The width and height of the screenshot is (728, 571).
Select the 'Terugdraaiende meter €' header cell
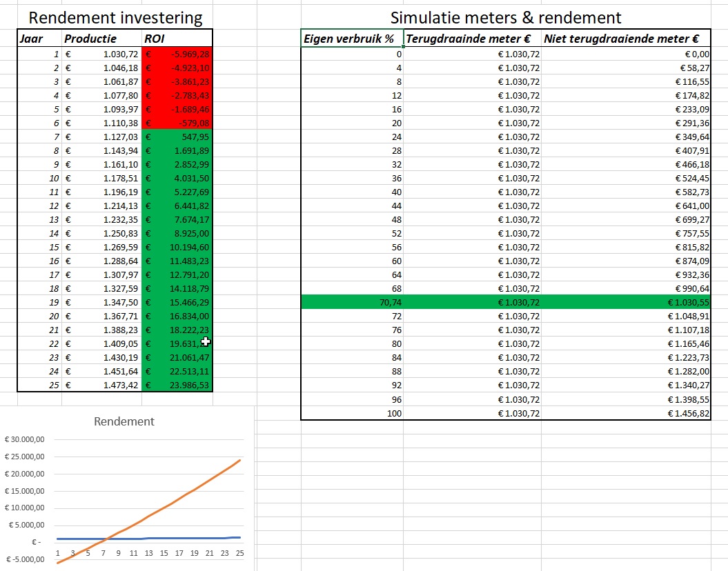coord(472,39)
